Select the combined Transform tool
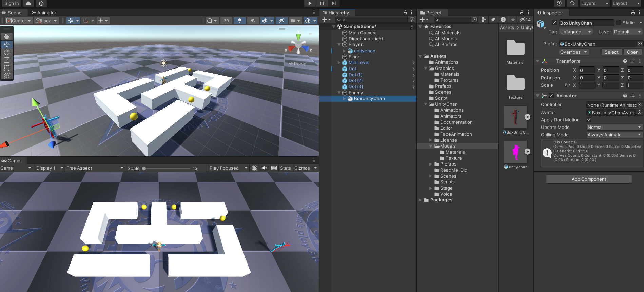644x292 pixels. pos(7,75)
